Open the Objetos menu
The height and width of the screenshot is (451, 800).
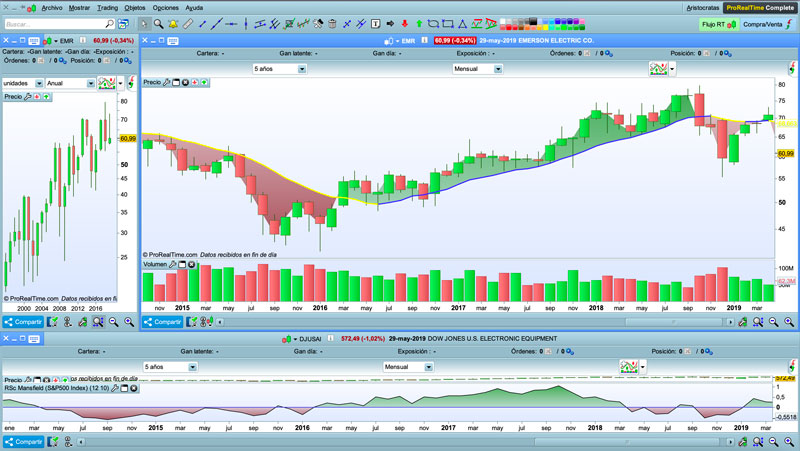click(137, 7)
